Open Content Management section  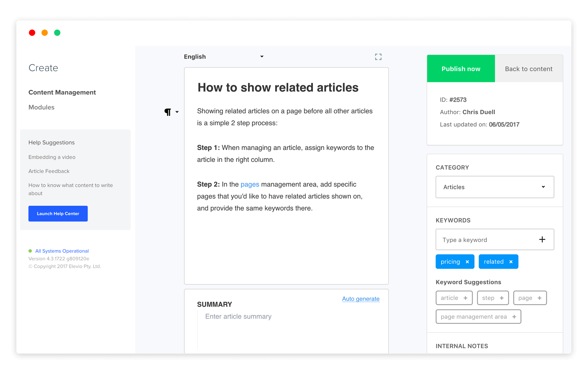click(x=62, y=92)
